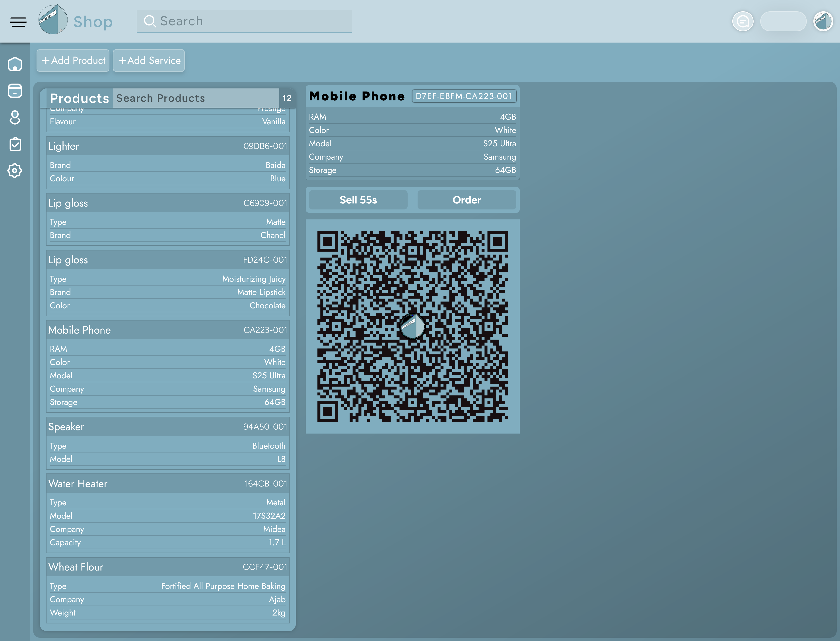840x641 pixels.
Task: Select the Water Heater 164CB-001 product
Action: click(167, 483)
